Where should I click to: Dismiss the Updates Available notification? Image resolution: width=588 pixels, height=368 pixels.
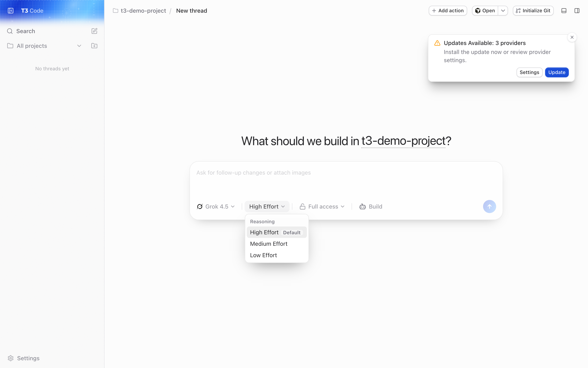[x=572, y=37]
